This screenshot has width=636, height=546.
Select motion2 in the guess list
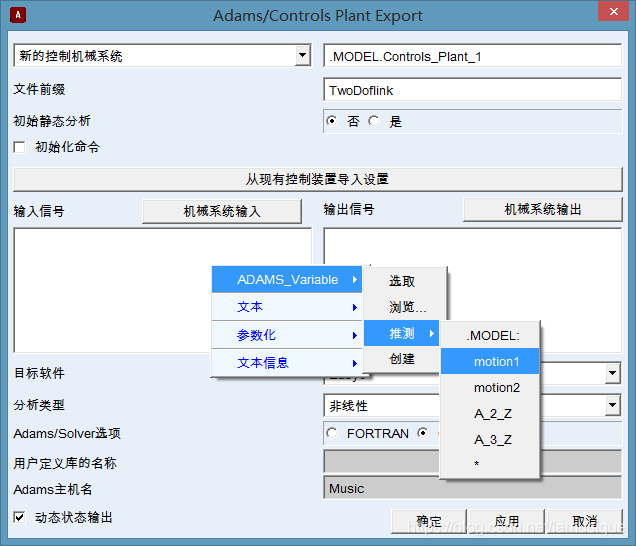coord(490,388)
